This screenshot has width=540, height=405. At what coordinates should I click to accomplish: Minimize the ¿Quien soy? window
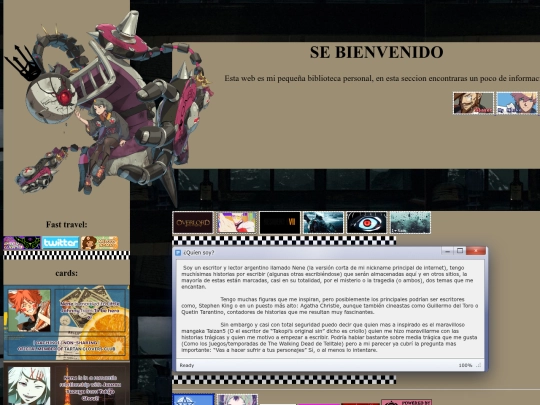447,251
